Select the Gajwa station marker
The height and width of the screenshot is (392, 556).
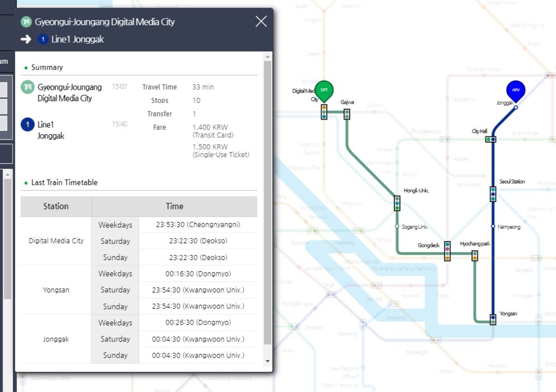pos(347,114)
